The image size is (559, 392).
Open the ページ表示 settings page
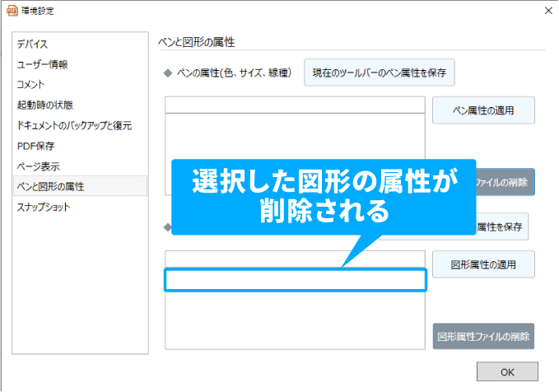(x=39, y=166)
